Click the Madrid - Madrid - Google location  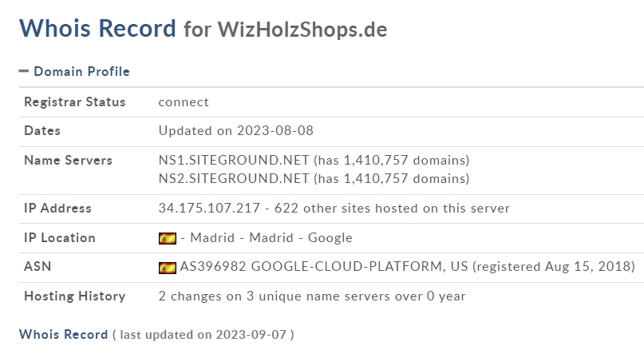[271, 237]
